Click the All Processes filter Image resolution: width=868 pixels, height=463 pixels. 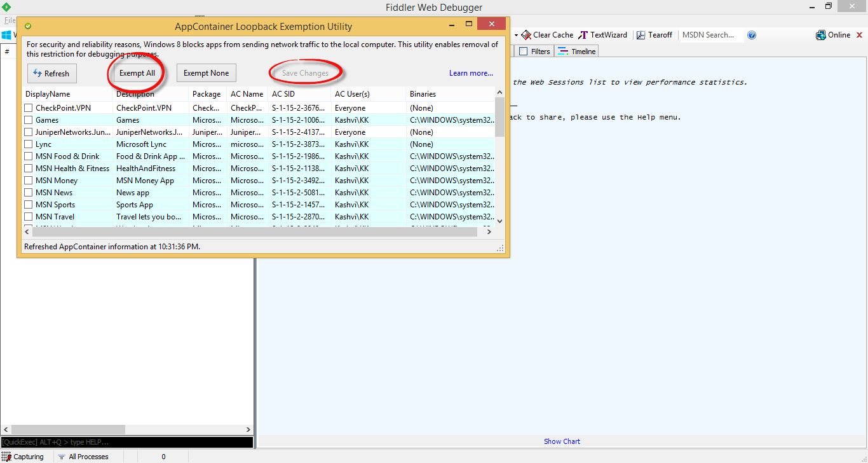(83, 457)
